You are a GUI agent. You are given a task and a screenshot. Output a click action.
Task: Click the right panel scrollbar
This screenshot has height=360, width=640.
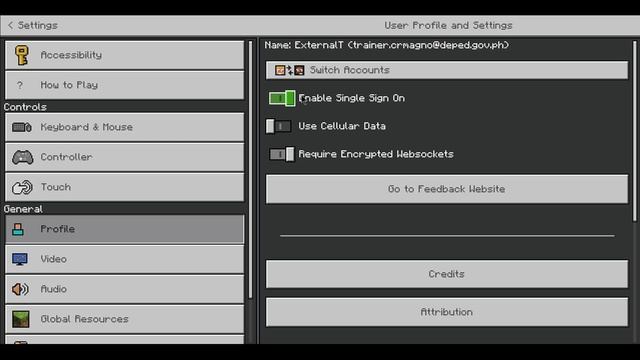pos(635,131)
